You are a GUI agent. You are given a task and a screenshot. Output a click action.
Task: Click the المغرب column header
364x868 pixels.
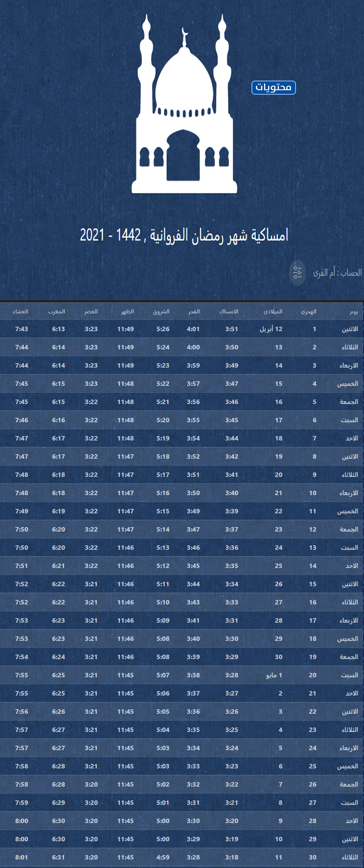click(57, 311)
